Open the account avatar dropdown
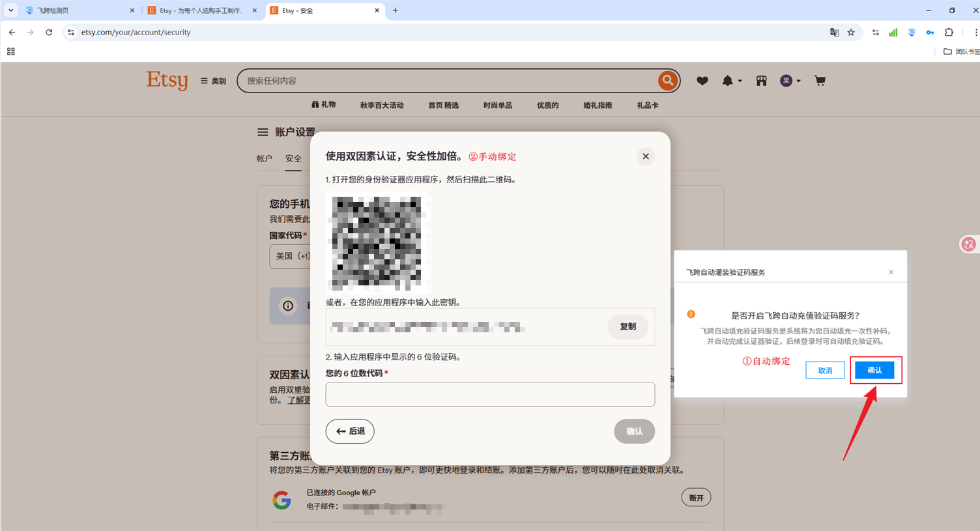The image size is (980, 531). (790, 81)
